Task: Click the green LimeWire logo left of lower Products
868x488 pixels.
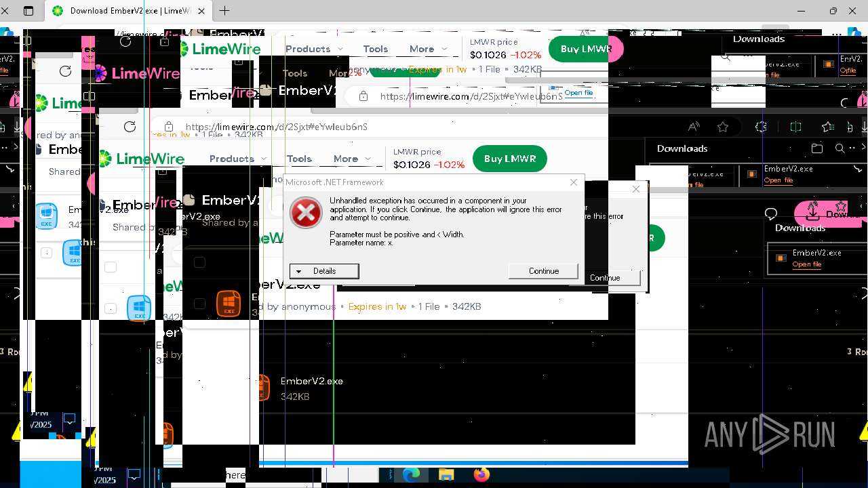Action: pyautogui.click(x=142, y=159)
